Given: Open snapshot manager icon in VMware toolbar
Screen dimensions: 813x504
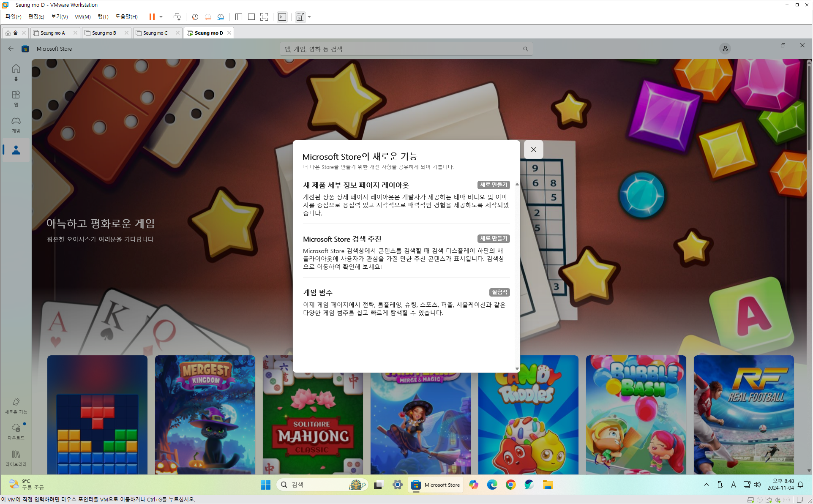Looking at the screenshot, I should (221, 17).
